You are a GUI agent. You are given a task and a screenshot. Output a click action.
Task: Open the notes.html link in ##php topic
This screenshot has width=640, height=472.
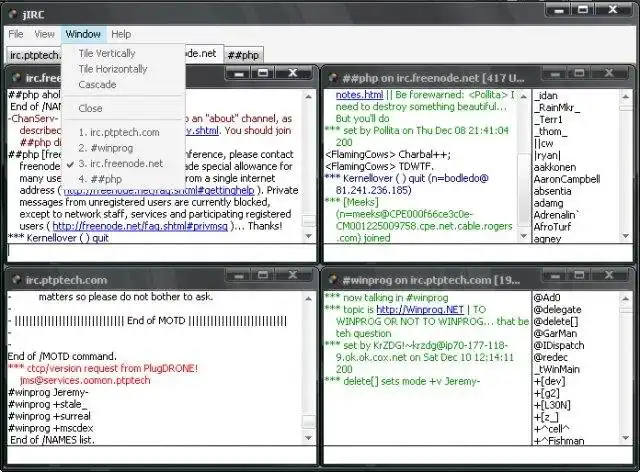(x=359, y=95)
